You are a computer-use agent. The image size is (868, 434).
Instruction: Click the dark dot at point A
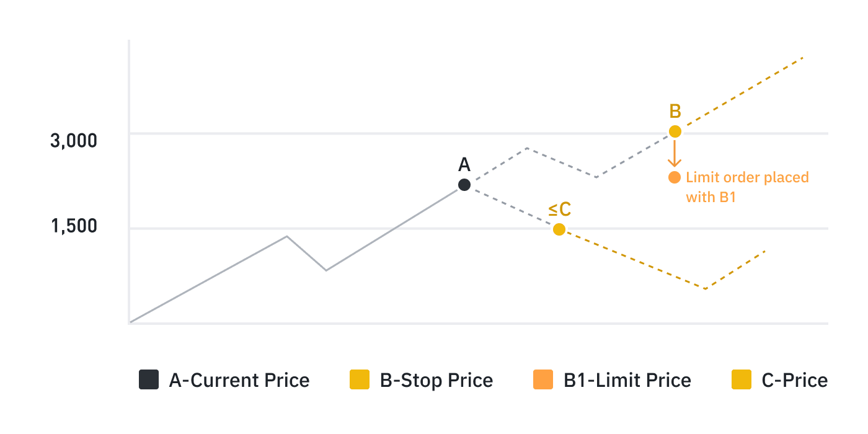point(464,185)
